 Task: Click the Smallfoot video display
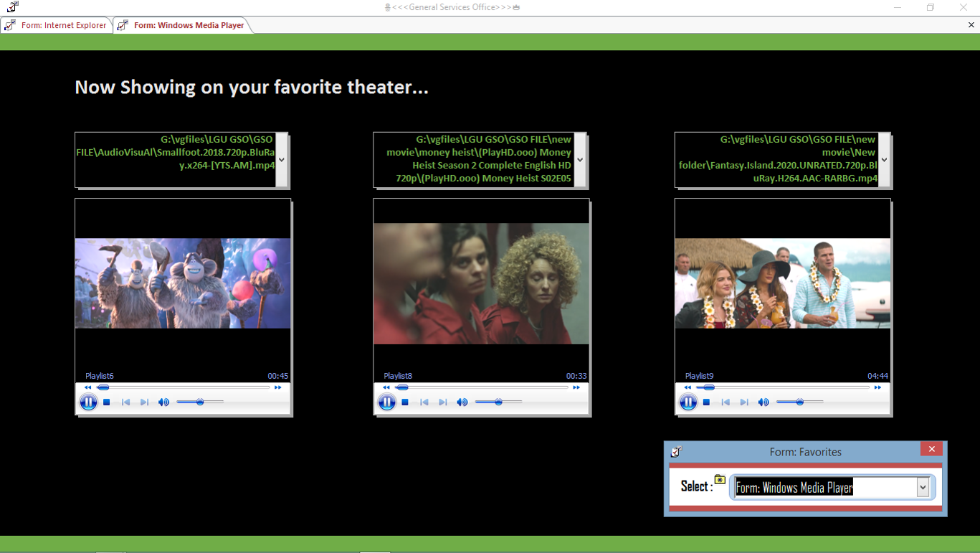point(183,283)
